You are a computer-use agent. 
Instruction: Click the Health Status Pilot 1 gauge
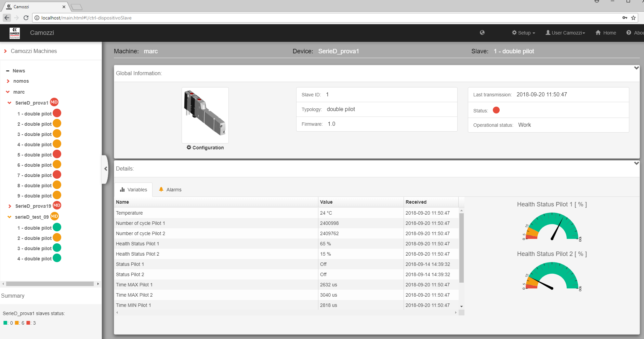552,226
